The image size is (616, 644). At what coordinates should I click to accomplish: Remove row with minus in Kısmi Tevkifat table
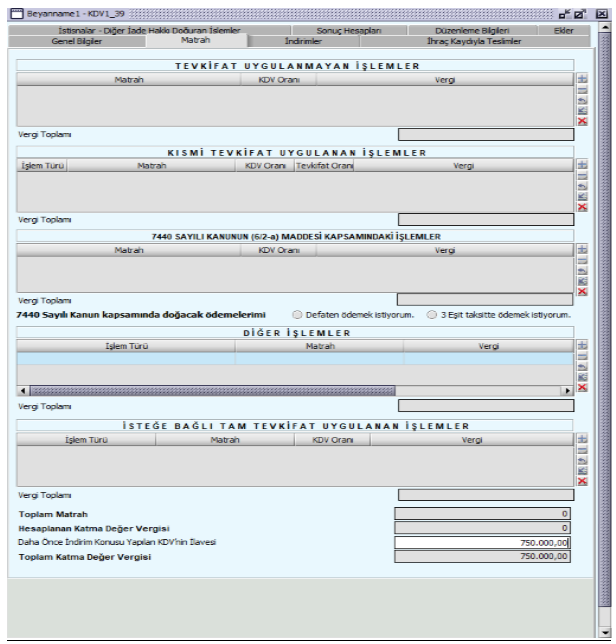pos(583,175)
